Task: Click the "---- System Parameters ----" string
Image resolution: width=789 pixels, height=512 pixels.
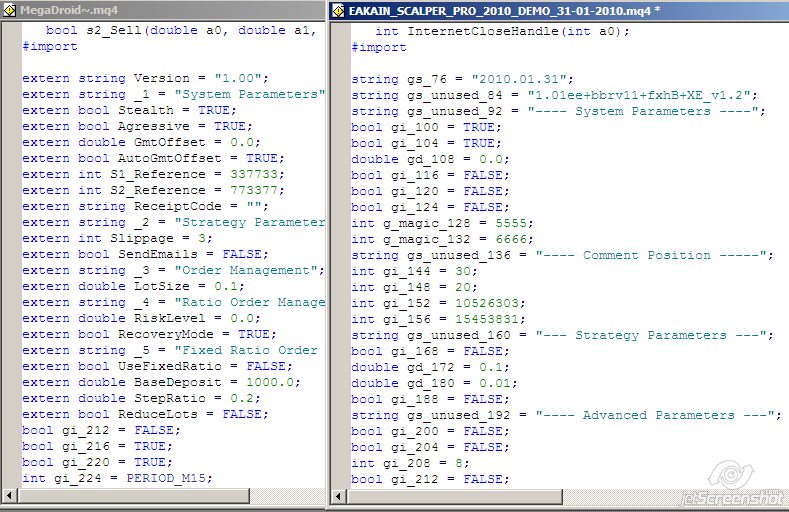Action: pos(643,112)
